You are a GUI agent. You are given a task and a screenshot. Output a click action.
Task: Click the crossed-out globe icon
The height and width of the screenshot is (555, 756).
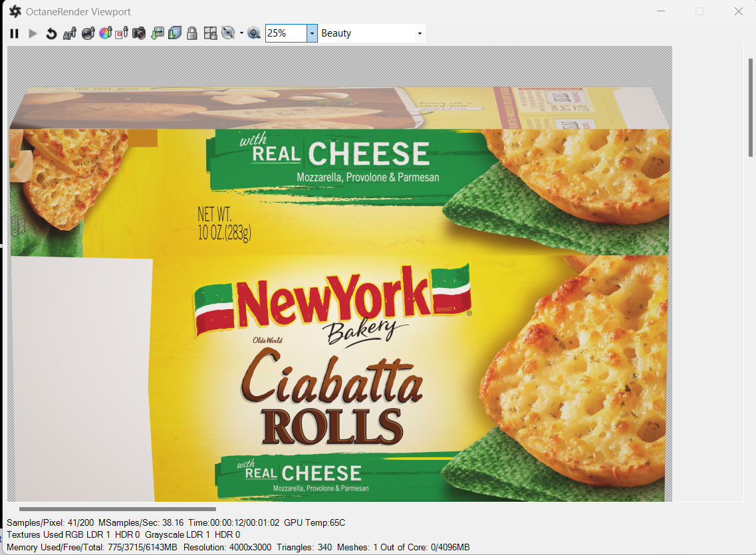click(227, 33)
